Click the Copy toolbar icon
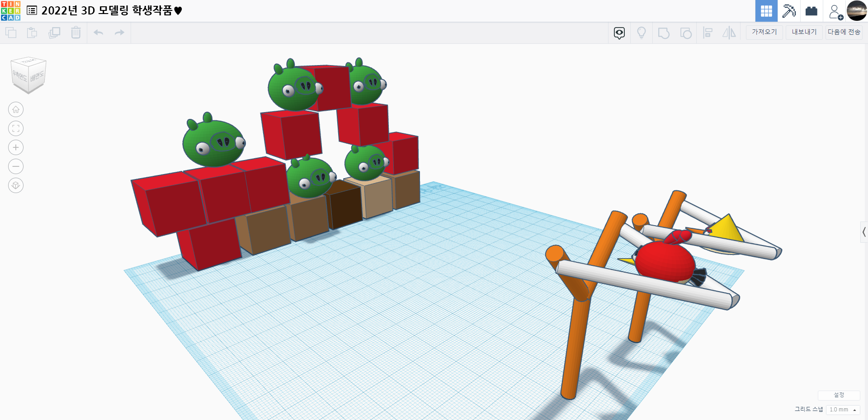868x420 pixels. coord(11,33)
